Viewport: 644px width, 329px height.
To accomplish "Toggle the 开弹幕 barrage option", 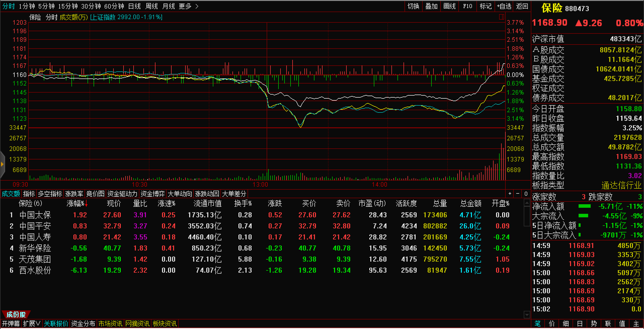I will click(11, 323).
